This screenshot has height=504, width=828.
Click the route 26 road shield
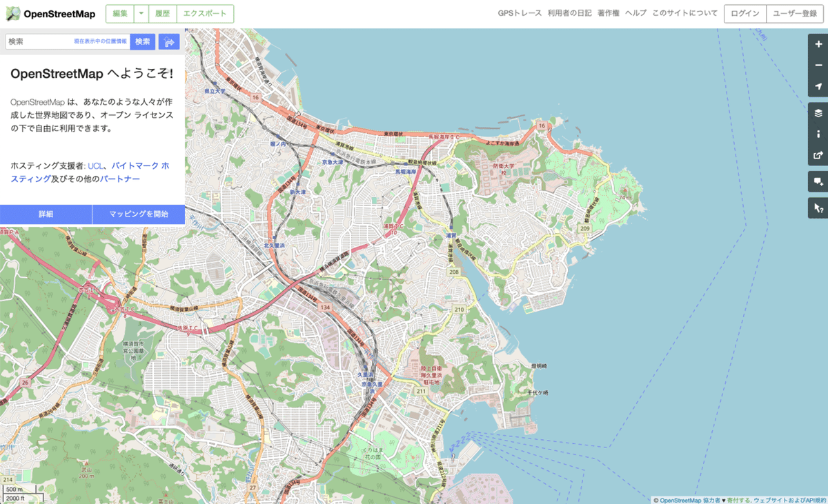[x=25, y=381]
